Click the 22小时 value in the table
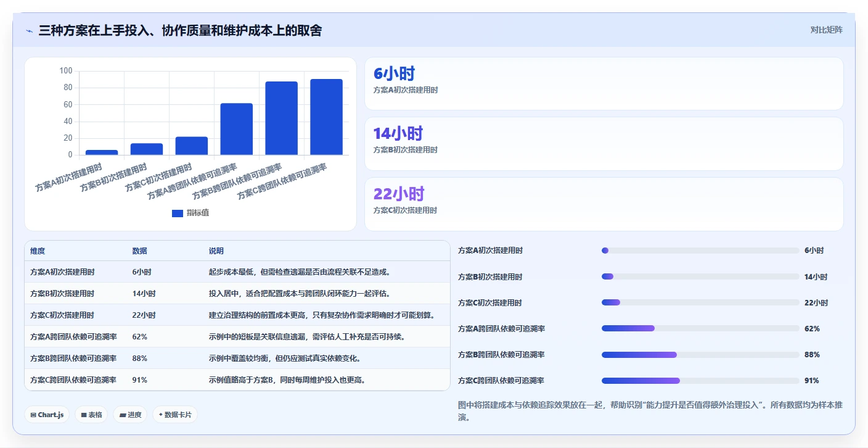868x448 pixels. pyautogui.click(x=144, y=315)
